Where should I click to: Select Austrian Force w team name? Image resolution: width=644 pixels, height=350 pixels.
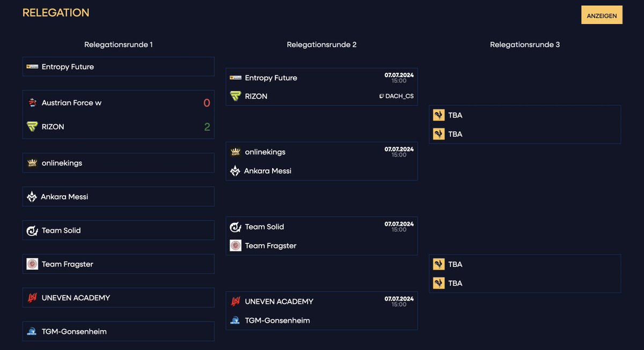[71, 103]
